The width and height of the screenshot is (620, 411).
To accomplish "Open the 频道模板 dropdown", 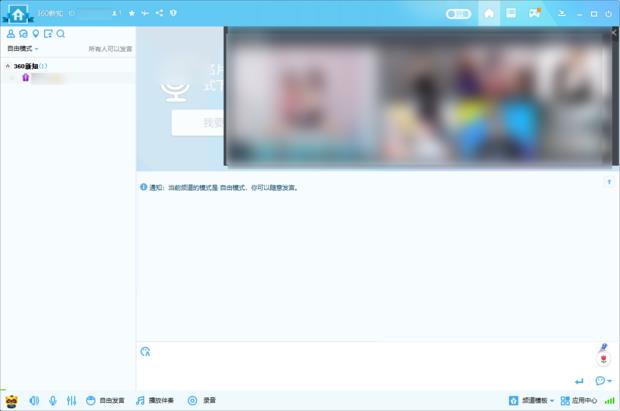I will pyautogui.click(x=532, y=401).
